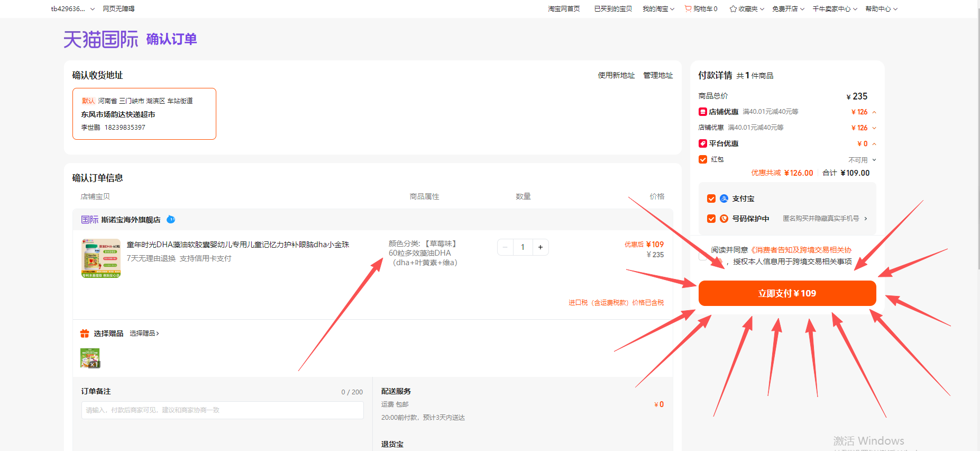The image size is (980, 451).
Task: Toggle the 红包 red packet checkbox
Action: coord(703,159)
